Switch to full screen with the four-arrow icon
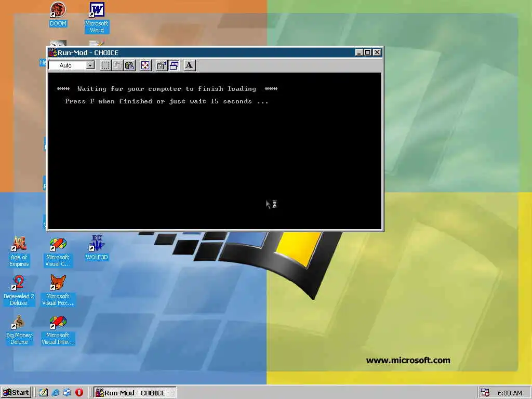 [x=145, y=65]
